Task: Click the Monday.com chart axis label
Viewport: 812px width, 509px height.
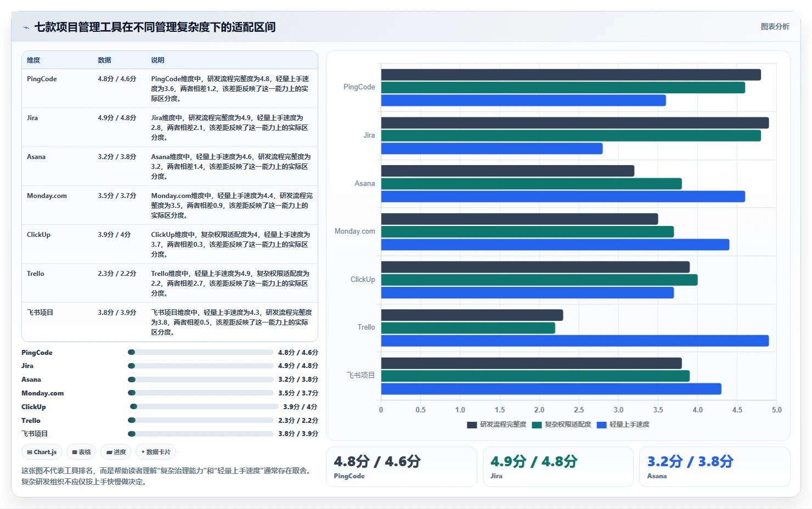Action: coord(355,231)
